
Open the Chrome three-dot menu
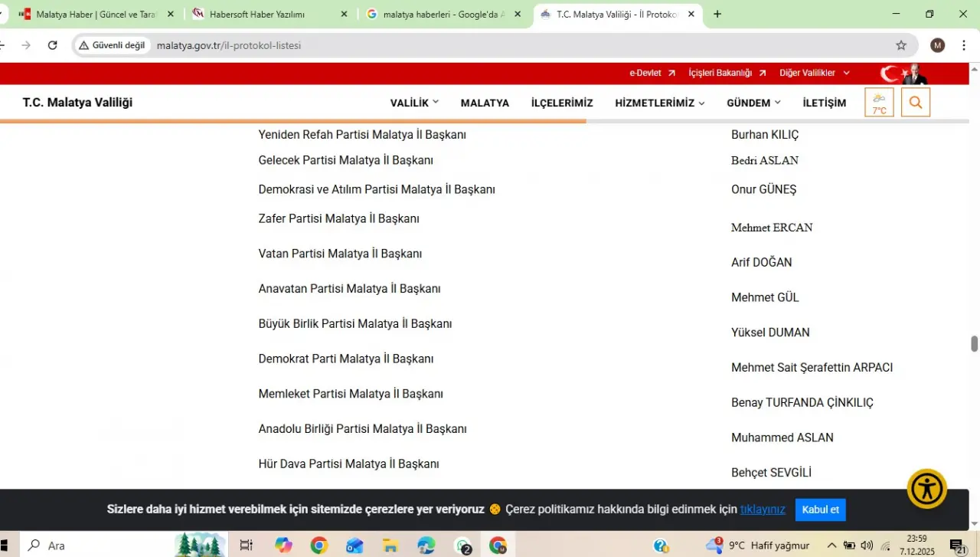click(963, 45)
